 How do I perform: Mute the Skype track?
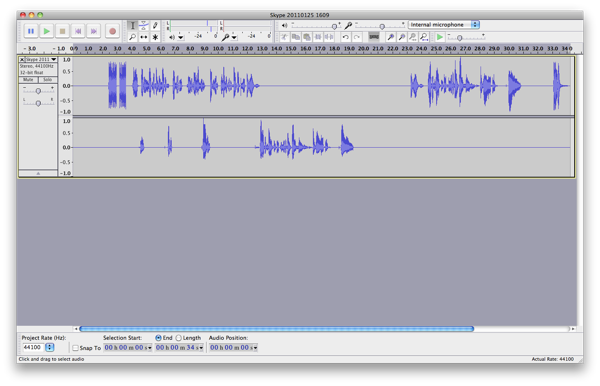(28, 80)
